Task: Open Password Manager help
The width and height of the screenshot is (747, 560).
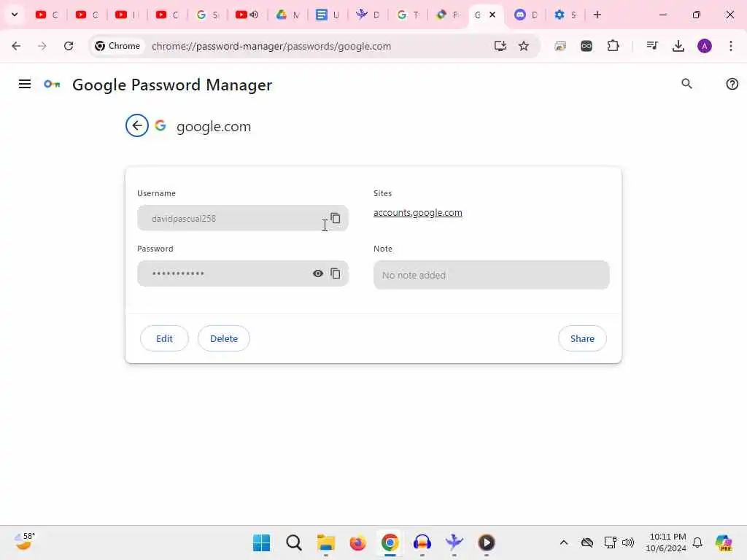Action: click(732, 84)
